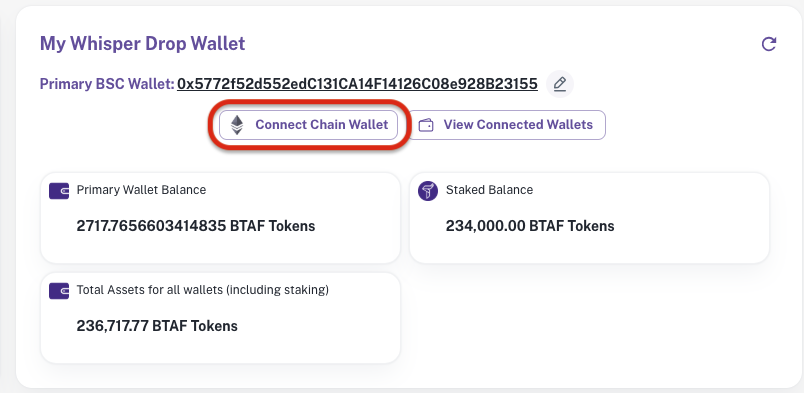Click purple wallet icon beside Primary Wallet Balance
Screen dimensions: 804x393
[59, 191]
